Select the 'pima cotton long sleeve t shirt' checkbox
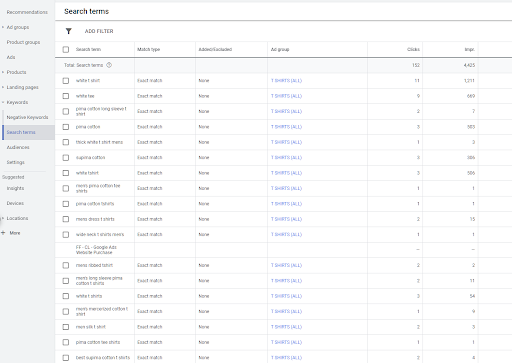Screen dimensions: 512x363 (x=66, y=111)
